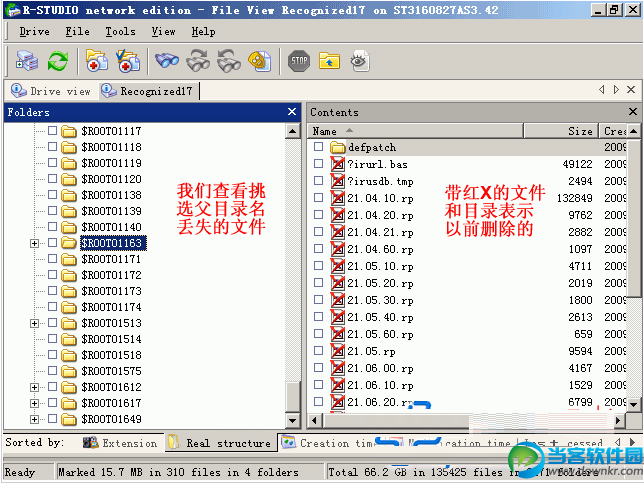Click the Find Next binoculars icon
Screen dimensions: 644x485
(198, 61)
